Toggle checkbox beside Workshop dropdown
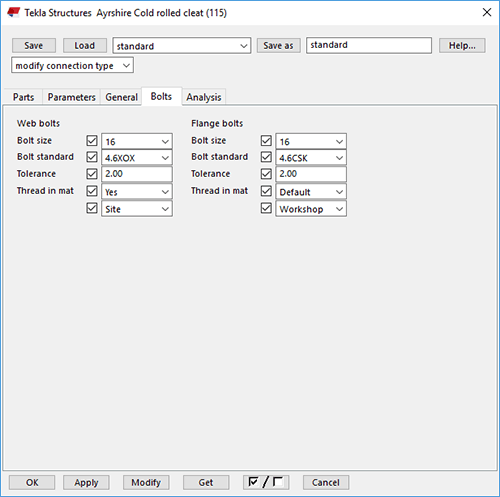 click(266, 208)
